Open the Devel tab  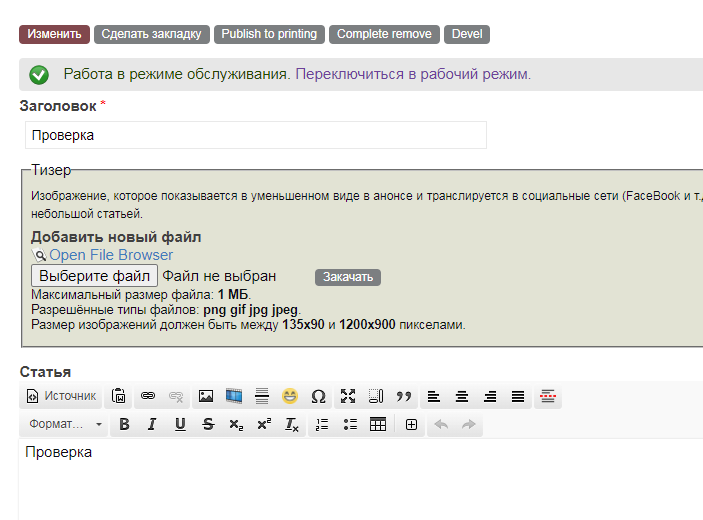pyautogui.click(x=467, y=34)
